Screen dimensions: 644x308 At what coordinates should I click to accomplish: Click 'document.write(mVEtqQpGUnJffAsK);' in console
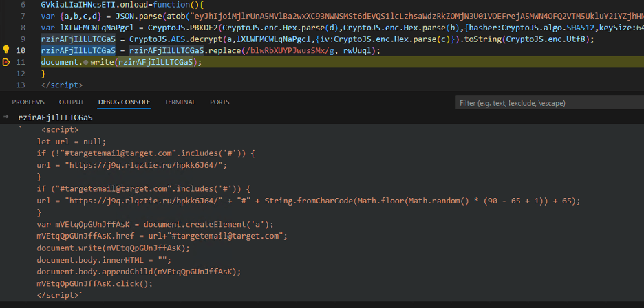[114, 248]
